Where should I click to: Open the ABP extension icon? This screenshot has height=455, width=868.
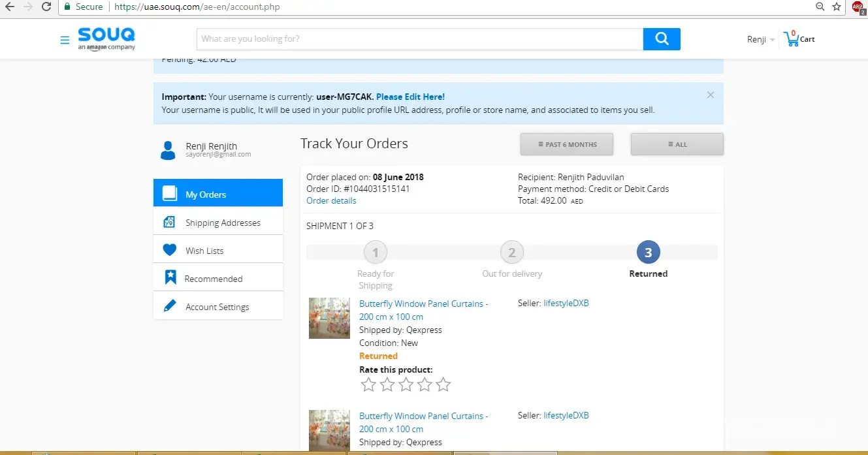tap(858, 7)
